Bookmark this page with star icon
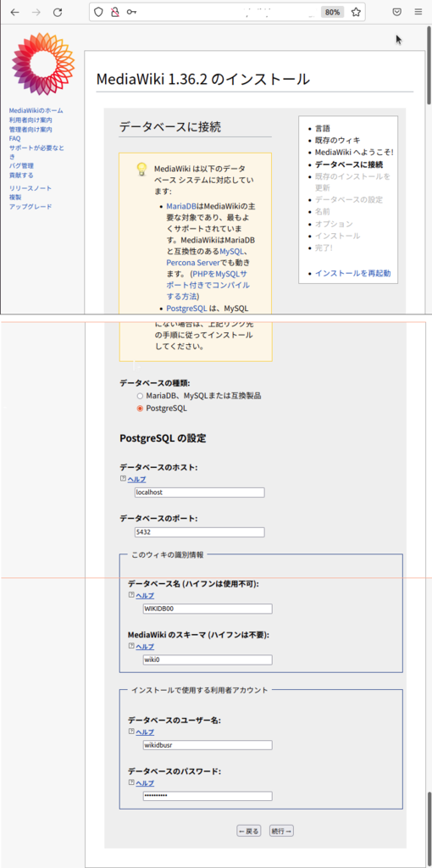The image size is (432, 868). click(357, 12)
